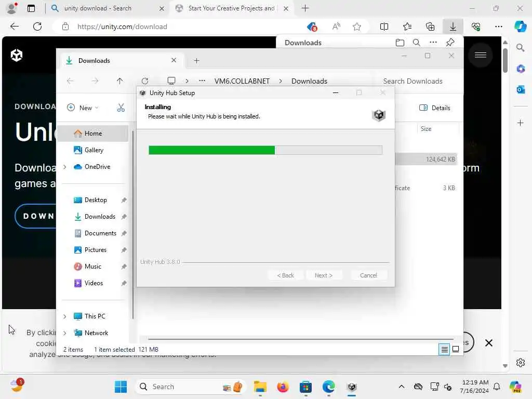Image resolution: width=532 pixels, height=399 pixels.
Task: Open Favorites list icon in Edge toolbar
Action: coord(407,26)
